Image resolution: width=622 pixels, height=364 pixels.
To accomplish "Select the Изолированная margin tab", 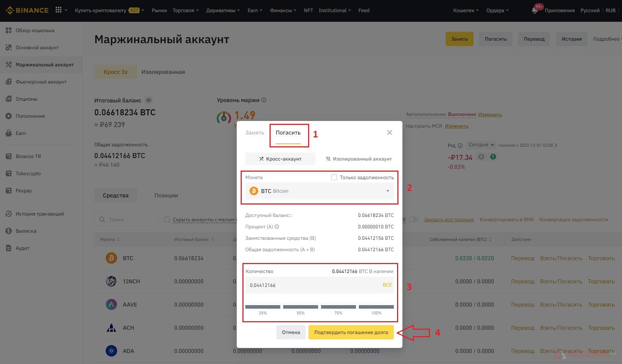I will coord(163,72).
